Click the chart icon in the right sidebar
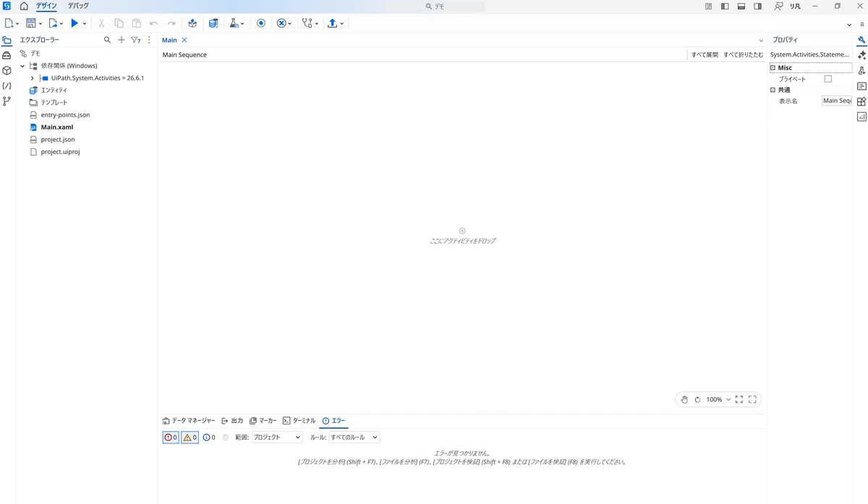The width and height of the screenshot is (868, 504). (x=861, y=116)
